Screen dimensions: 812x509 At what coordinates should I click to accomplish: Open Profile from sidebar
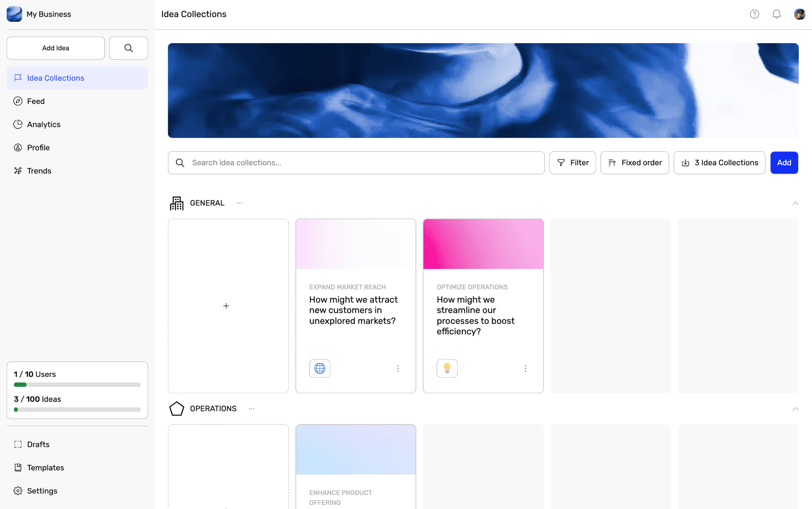click(x=77, y=148)
